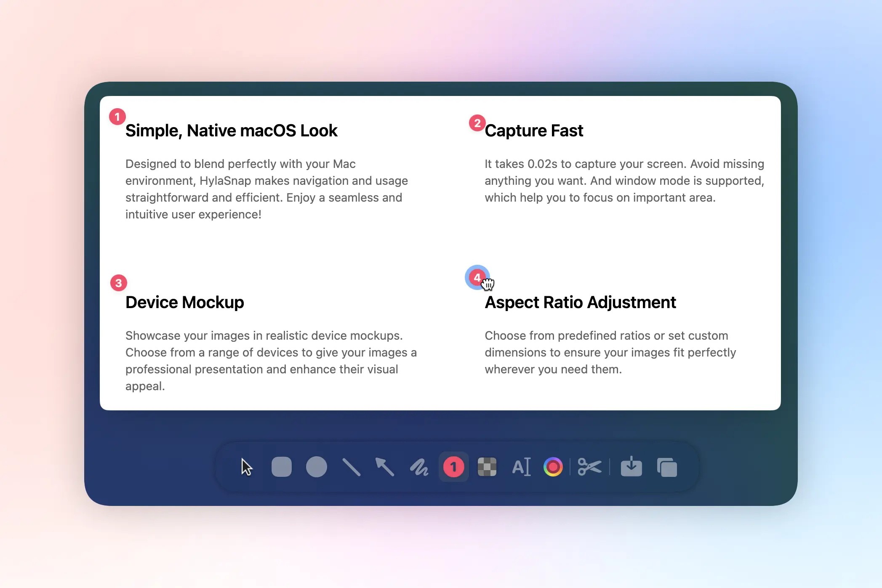882x588 pixels.
Task: Click the "Aspect Ratio Adjustment" heading
Action: pos(580,302)
